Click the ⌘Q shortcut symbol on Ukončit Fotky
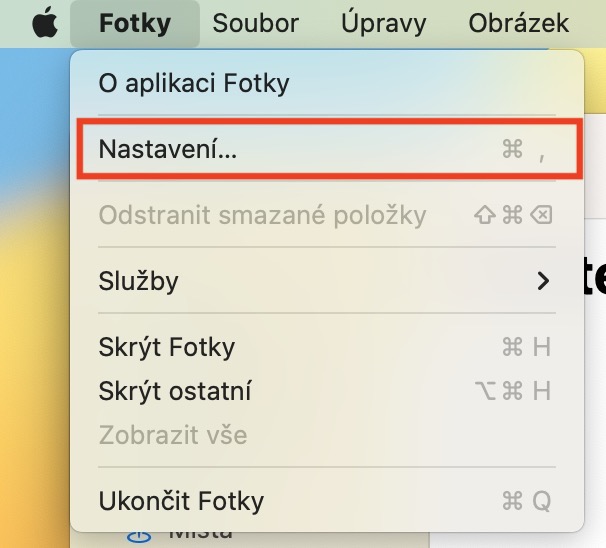 pos(526,500)
